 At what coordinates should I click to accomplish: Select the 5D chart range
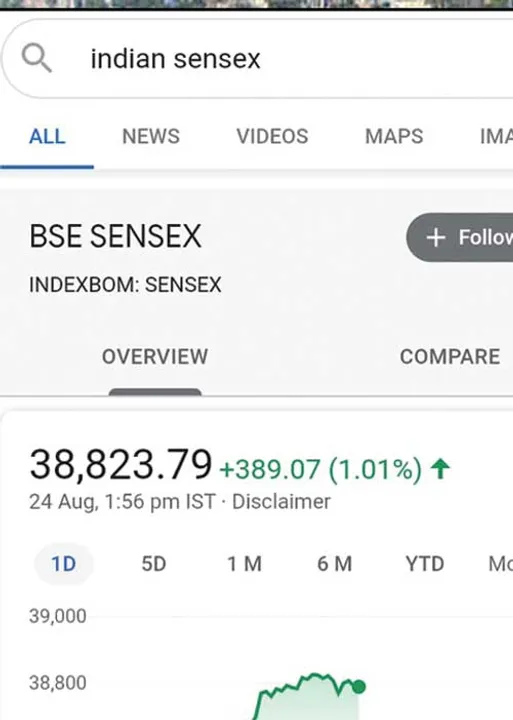[154, 564]
